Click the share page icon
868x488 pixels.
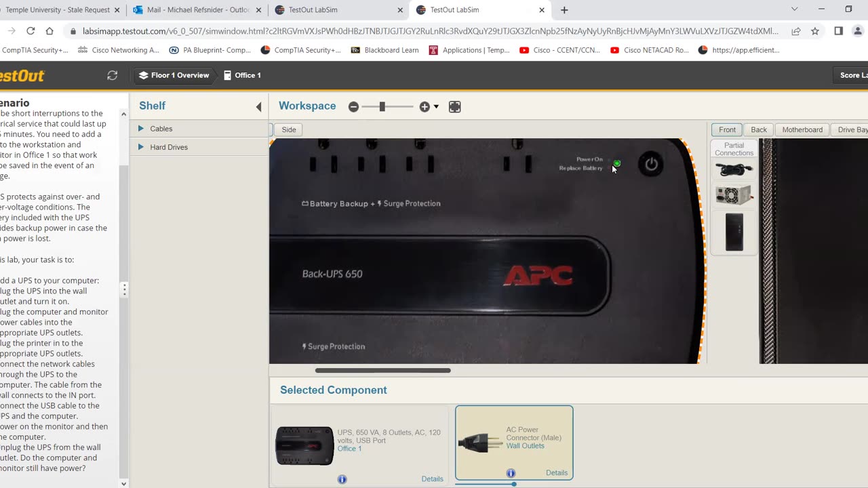click(x=796, y=31)
